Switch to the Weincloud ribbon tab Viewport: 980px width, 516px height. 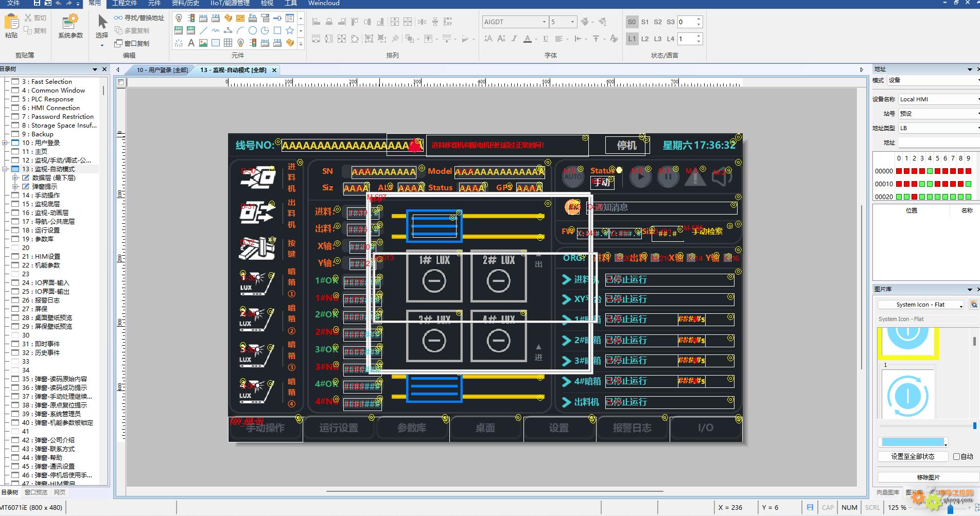324,3
